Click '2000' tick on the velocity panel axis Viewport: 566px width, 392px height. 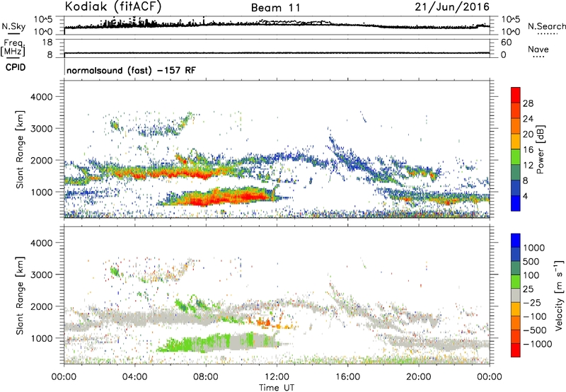41,306
